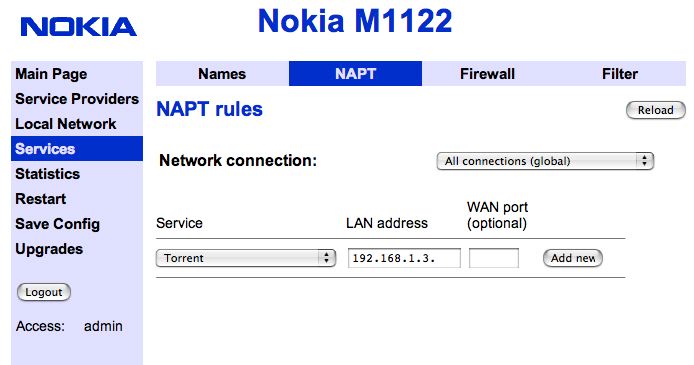694x365 pixels.
Task: Go to the Filter tab
Action: pos(620,73)
